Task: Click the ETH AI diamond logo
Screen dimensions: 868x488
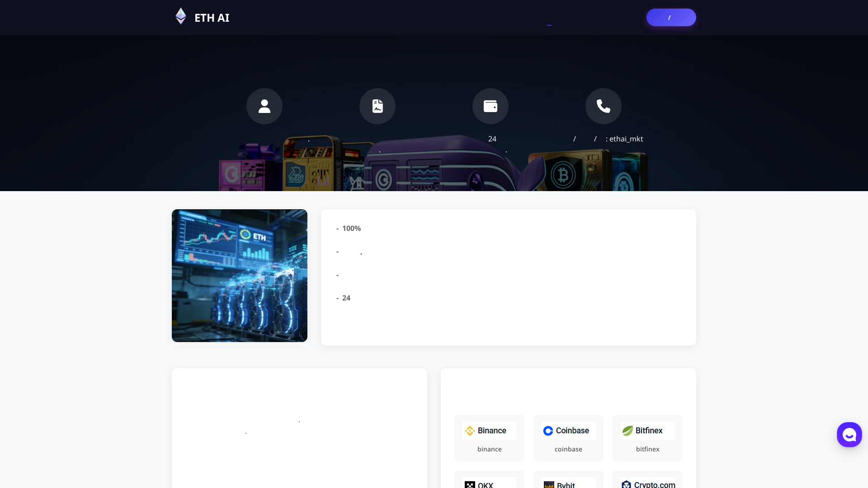Action: [180, 16]
